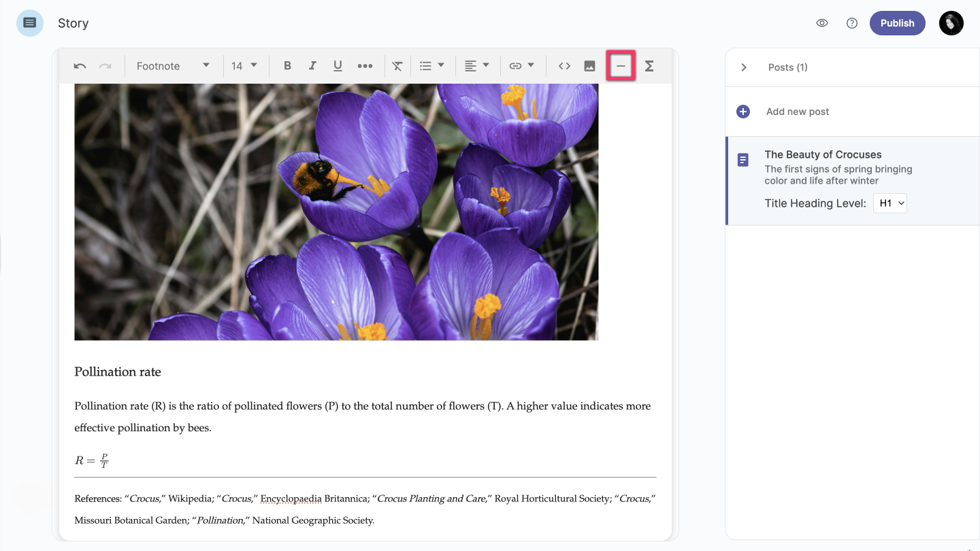Toggle underline formatting
Image resolution: width=980 pixels, height=551 pixels.
point(338,66)
